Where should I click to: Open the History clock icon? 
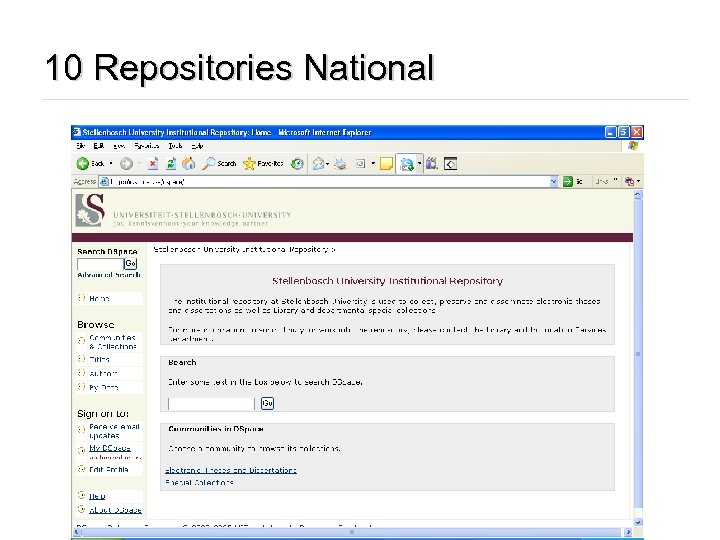pos(297,163)
